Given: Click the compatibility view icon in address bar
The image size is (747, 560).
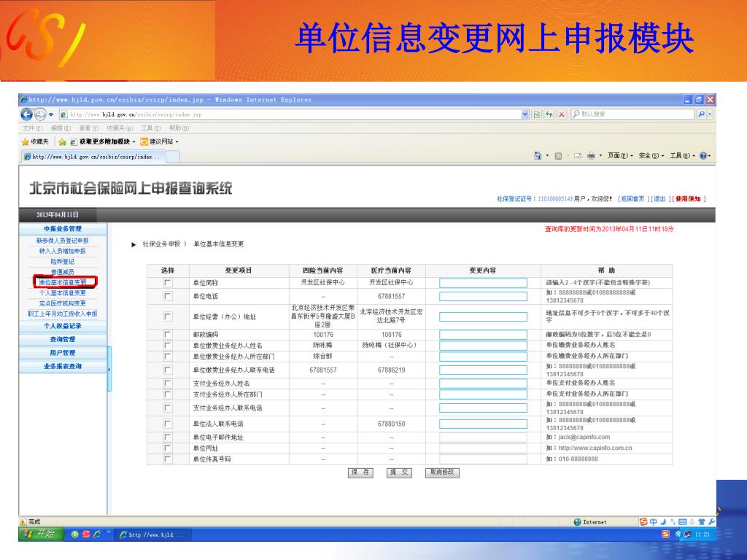Looking at the screenshot, I should [537, 114].
